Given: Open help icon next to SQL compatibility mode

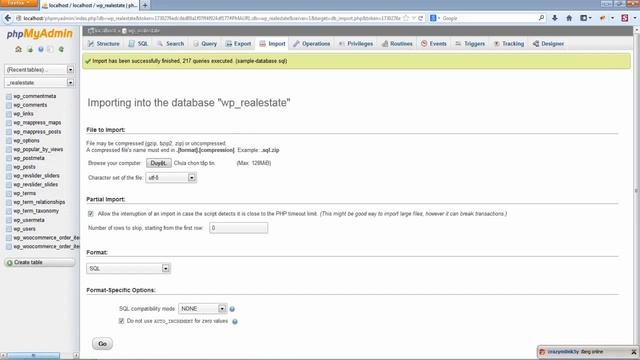Looking at the screenshot, I should click(x=232, y=309).
